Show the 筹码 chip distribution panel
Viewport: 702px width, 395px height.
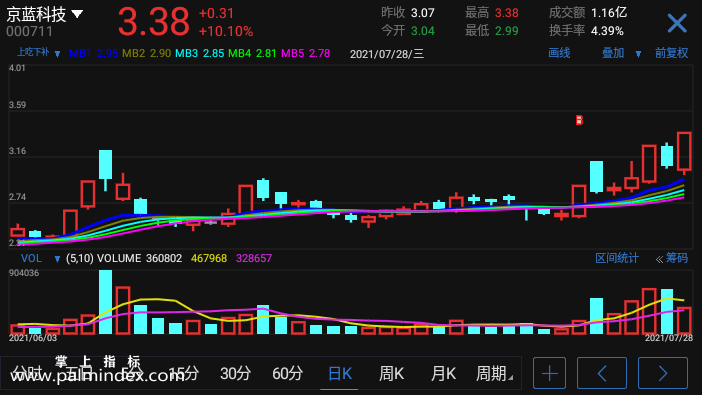click(676, 258)
